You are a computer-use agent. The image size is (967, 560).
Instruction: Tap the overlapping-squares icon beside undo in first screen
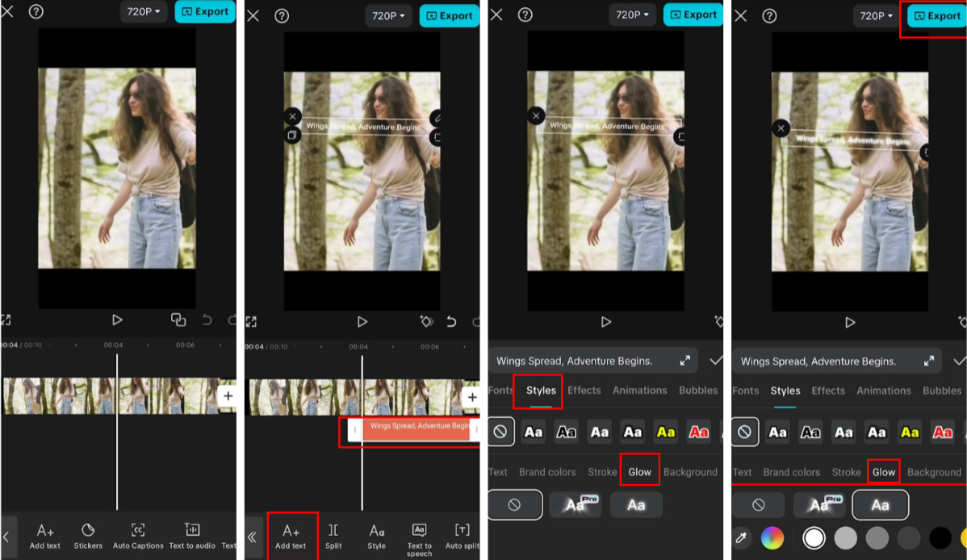(178, 320)
